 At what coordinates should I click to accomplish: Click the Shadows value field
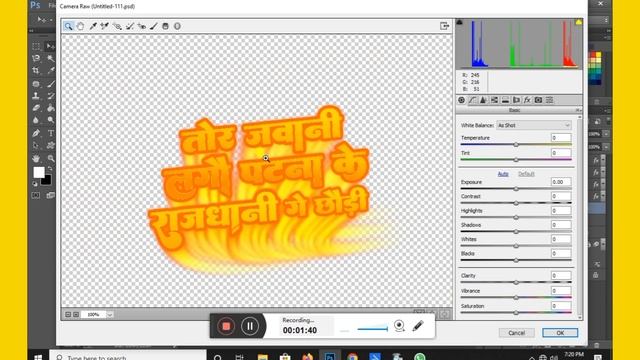click(x=561, y=225)
